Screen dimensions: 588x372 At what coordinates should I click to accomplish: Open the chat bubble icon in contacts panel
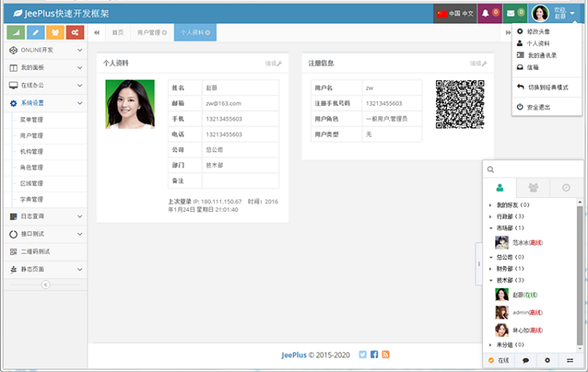[524, 360]
